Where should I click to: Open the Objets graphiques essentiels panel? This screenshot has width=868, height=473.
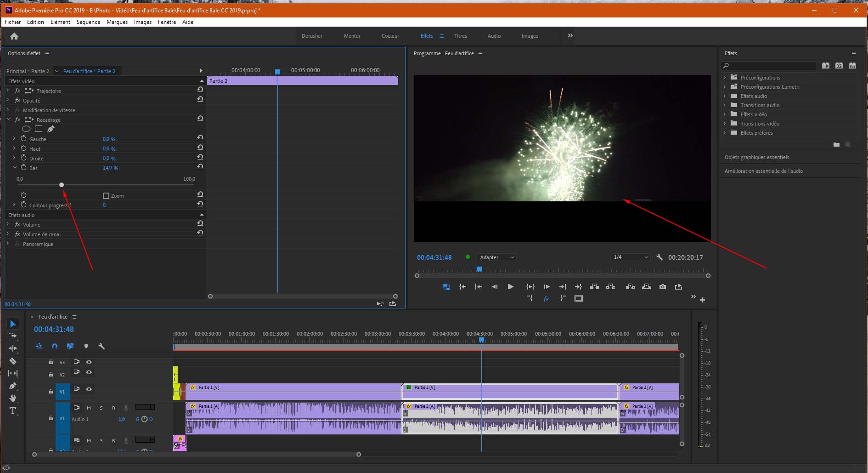click(757, 157)
